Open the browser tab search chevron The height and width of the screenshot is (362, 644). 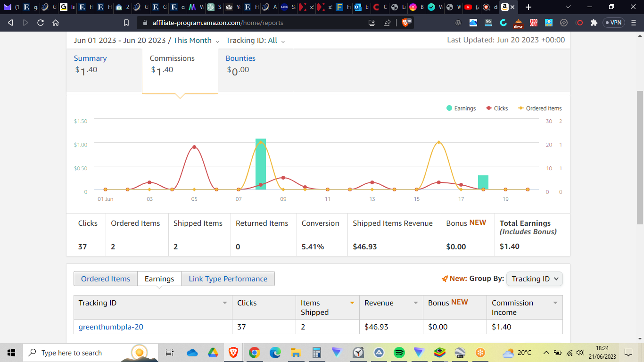click(x=568, y=7)
